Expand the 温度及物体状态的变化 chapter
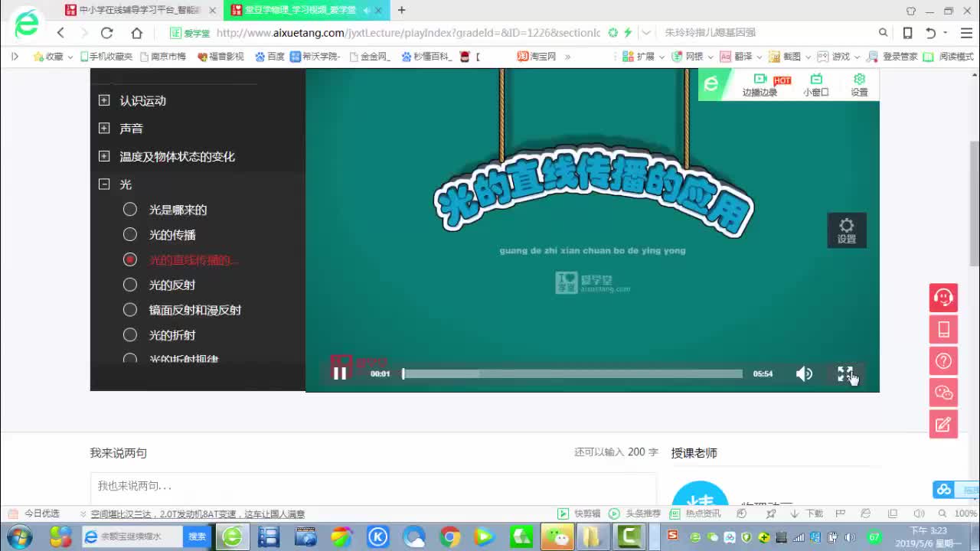980x551 pixels. [104, 156]
